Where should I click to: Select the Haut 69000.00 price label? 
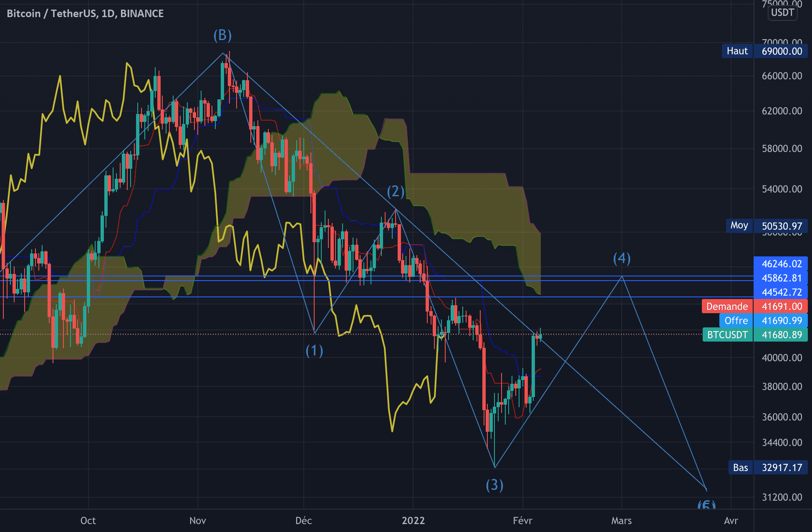pyautogui.click(x=765, y=51)
